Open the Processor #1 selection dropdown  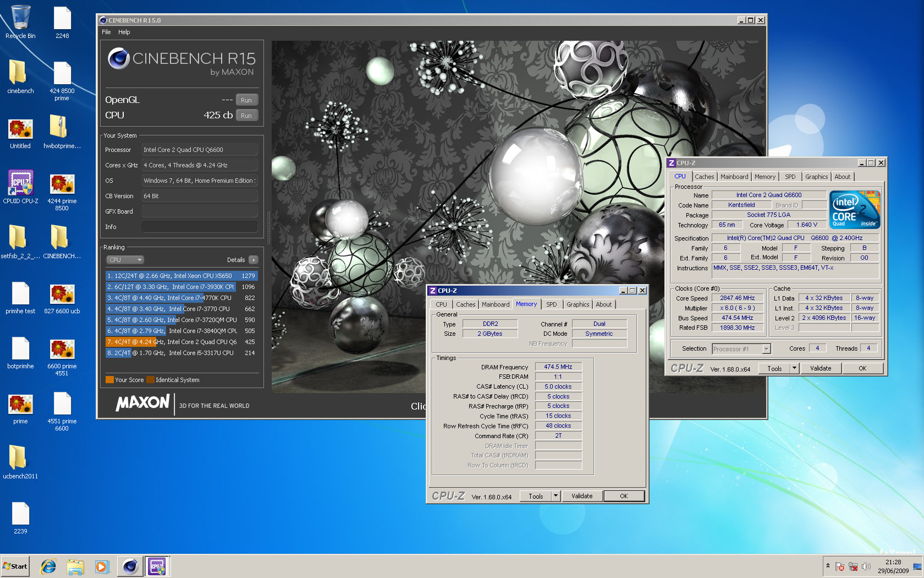pos(741,349)
